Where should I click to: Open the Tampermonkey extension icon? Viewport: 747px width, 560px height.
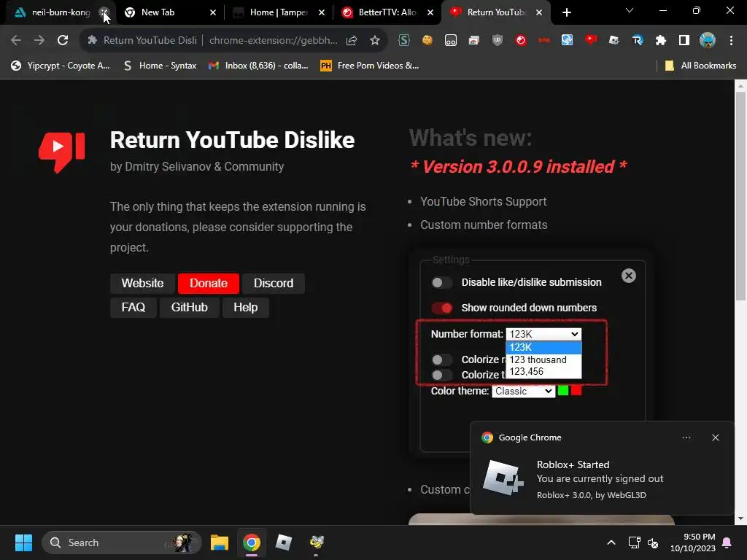point(451,41)
